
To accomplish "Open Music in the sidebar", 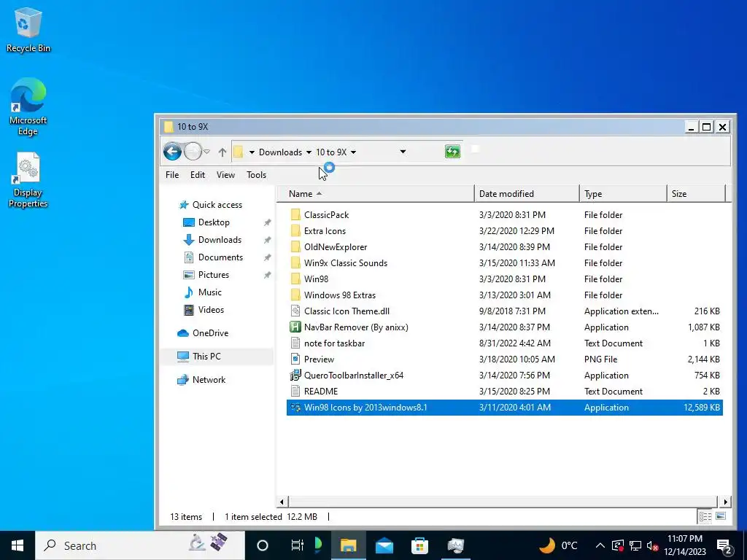I will coord(203,292).
